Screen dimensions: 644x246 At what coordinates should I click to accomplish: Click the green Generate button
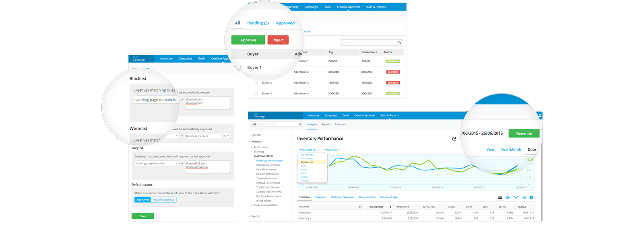tap(524, 133)
